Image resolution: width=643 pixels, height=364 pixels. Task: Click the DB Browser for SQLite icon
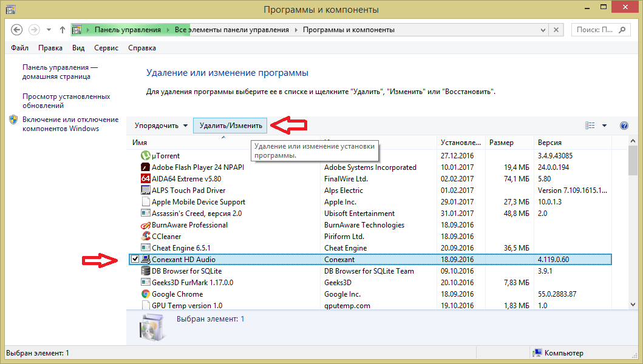click(146, 271)
